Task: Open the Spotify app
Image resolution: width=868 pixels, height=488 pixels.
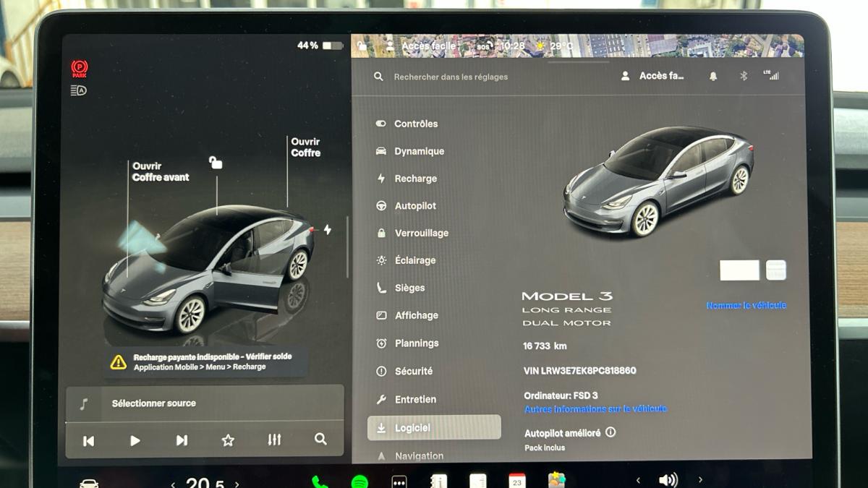Action: point(359,481)
